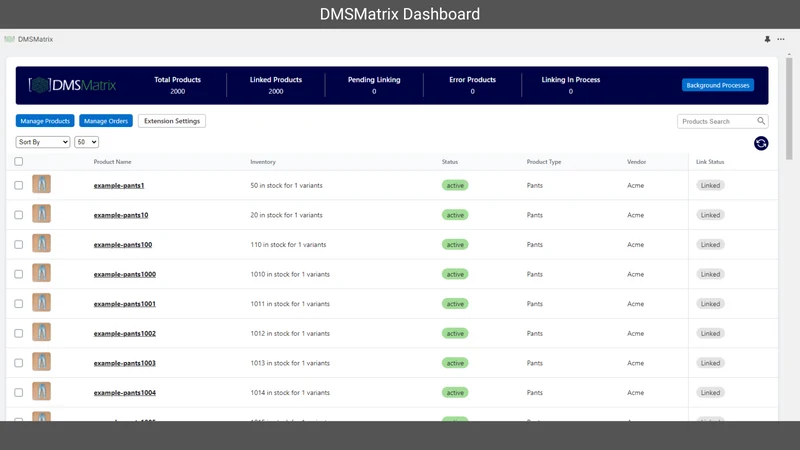
Task: Check the example-pants1 row checkbox
Action: [19, 185]
